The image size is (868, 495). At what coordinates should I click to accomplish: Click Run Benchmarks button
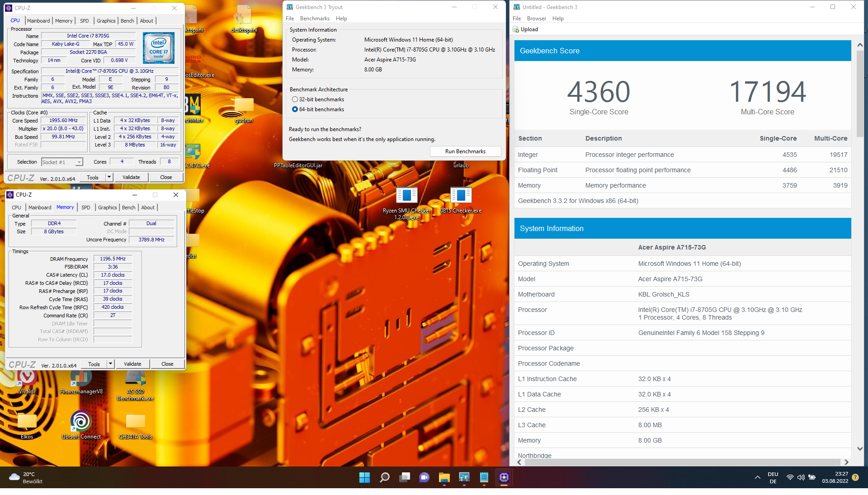coord(465,151)
